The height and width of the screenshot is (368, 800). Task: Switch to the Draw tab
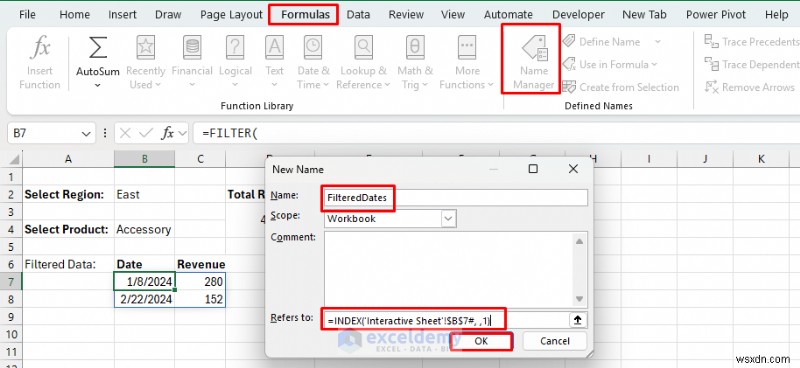click(x=168, y=15)
